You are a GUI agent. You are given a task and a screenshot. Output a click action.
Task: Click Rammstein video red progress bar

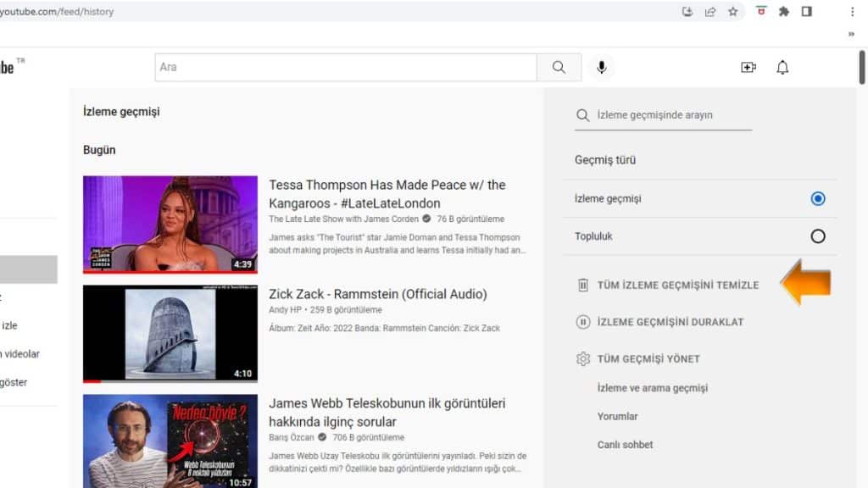(x=92, y=380)
